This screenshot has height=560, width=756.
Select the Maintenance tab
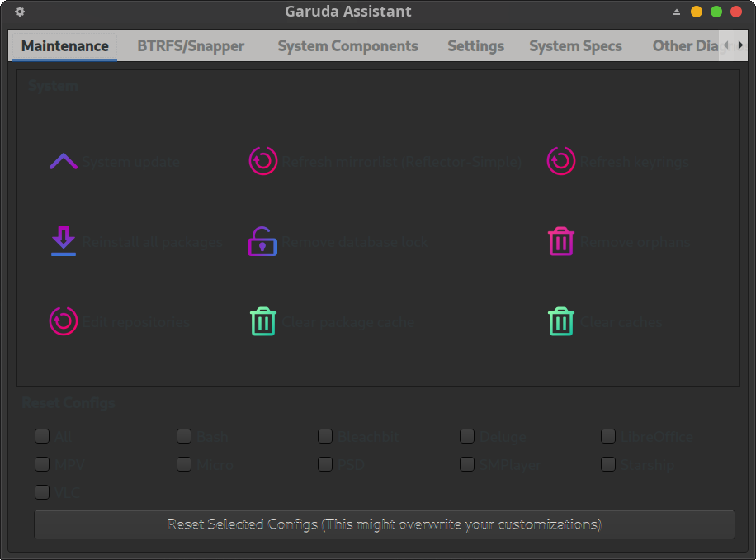pyautogui.click(x=64, y=46)
